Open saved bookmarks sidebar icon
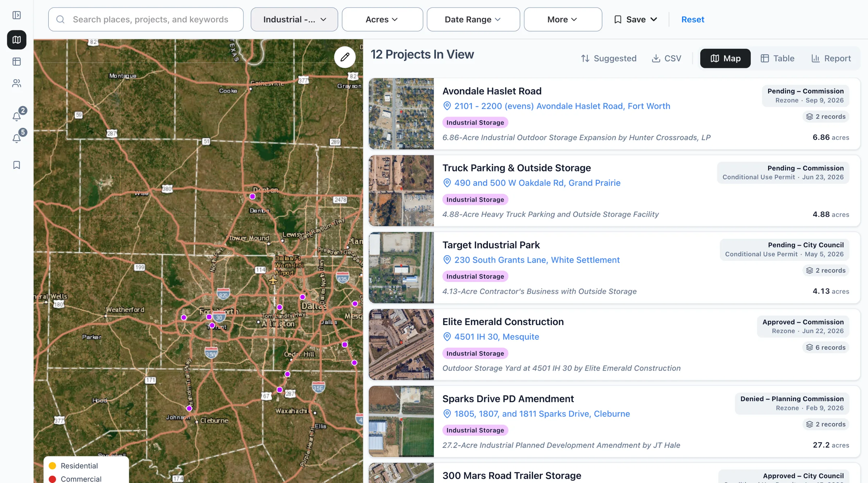The image size is (868, 483). click(17, 165)
